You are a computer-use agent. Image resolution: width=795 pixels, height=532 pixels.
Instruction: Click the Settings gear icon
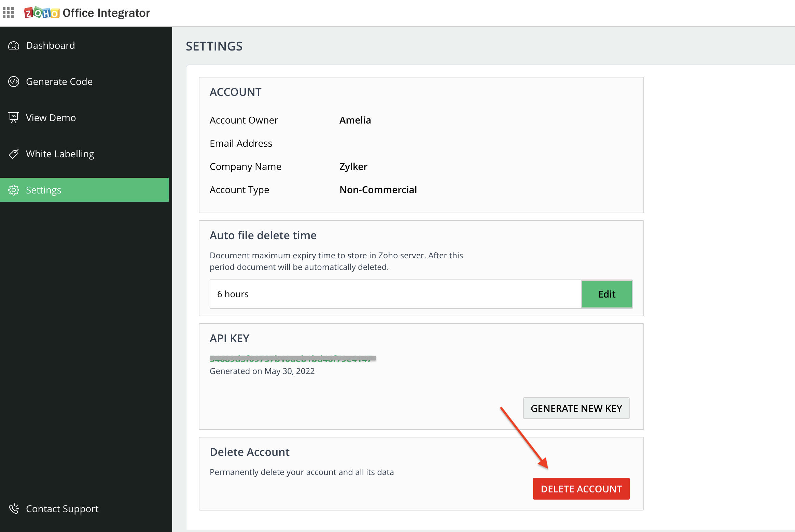click(x=14, y=190)
